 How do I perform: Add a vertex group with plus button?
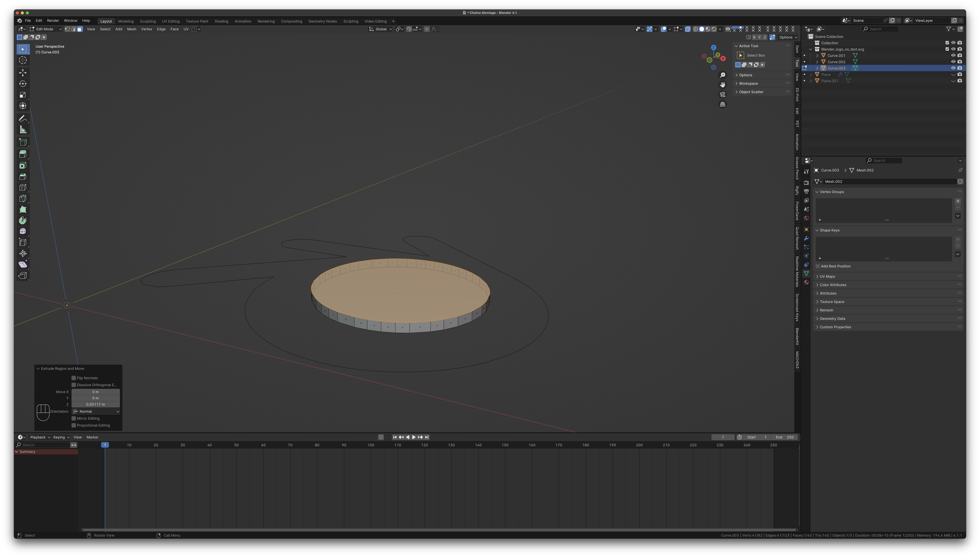tap(958, 201)
